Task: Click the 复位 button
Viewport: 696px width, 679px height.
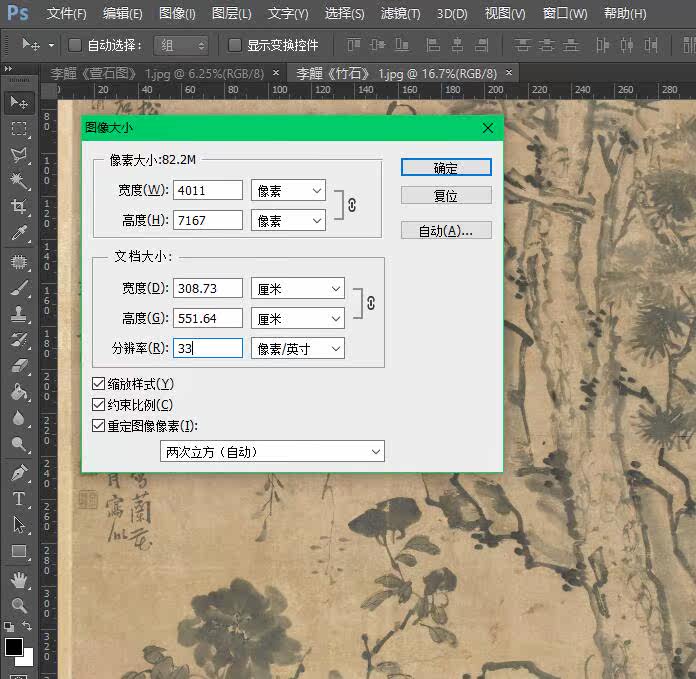Action: tap(446, 196)
